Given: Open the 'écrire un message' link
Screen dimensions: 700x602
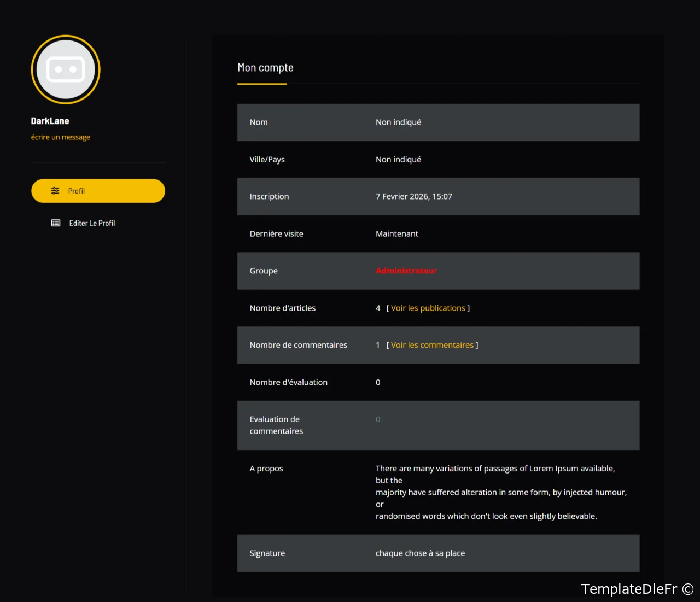Looking at the screenshot, I should point(60,137).
